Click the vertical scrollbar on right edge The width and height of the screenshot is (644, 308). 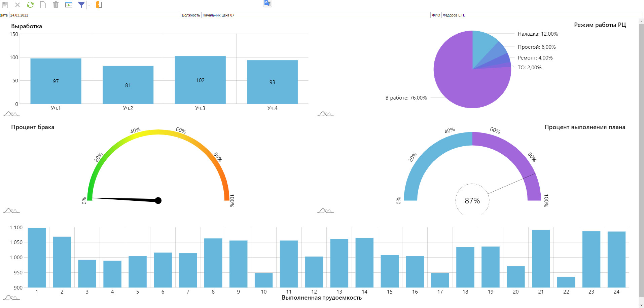tap(641, 161)
